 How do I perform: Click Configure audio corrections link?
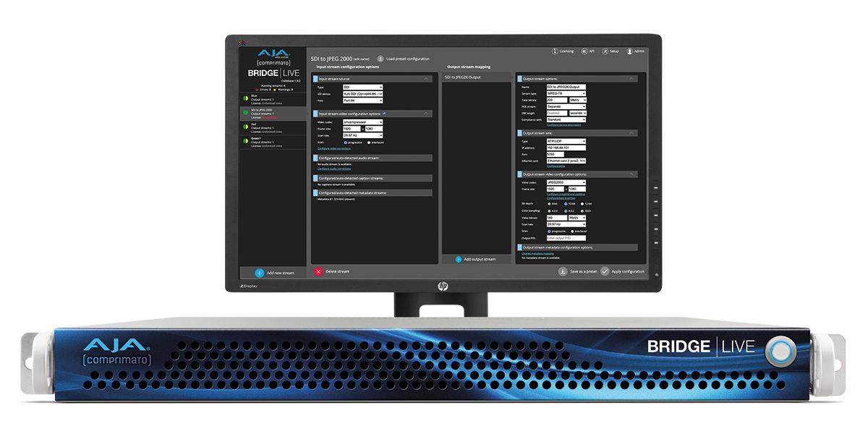[x=334, y=169]
